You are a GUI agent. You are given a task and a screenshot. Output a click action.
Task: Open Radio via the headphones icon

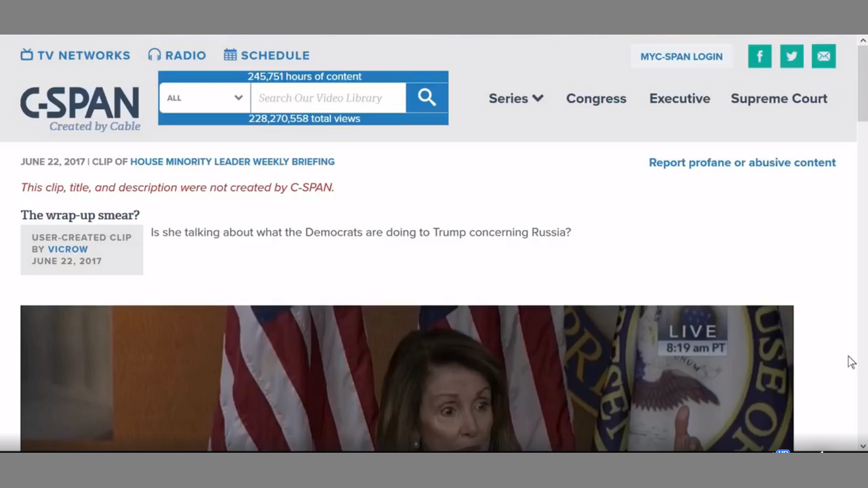[x=155, y=55]
